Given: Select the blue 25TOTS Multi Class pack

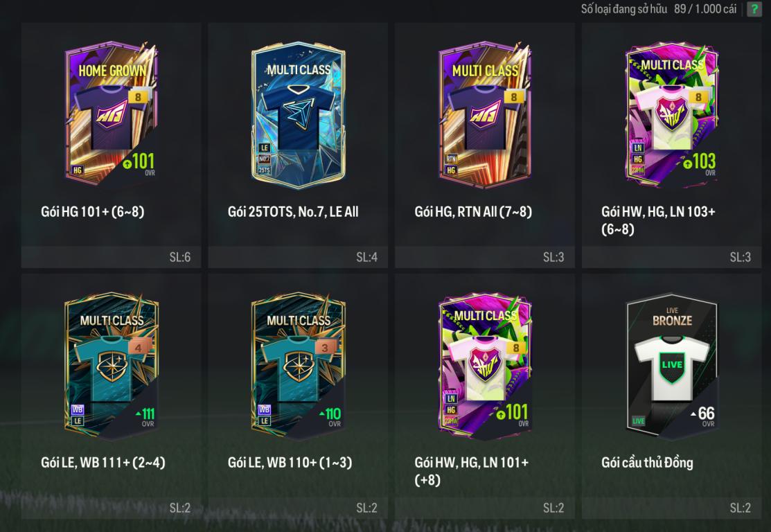Looking at the screenshot, I should [298, 115].
